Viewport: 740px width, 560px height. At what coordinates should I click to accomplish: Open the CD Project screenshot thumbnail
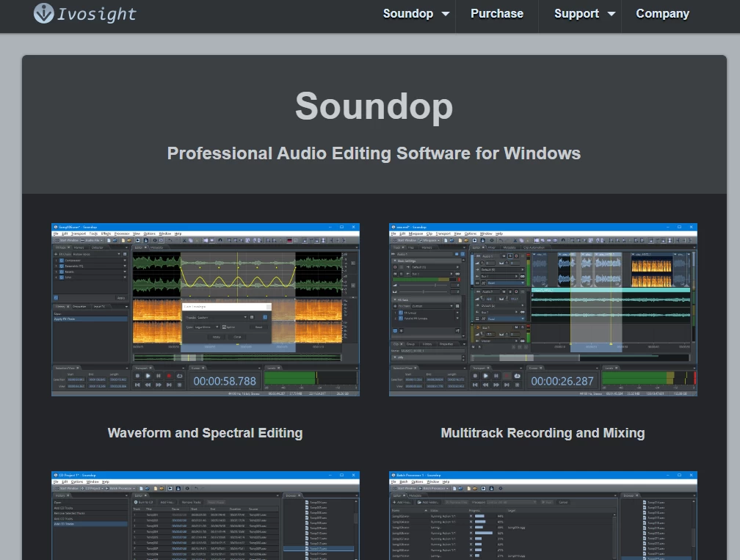point(206,516)
